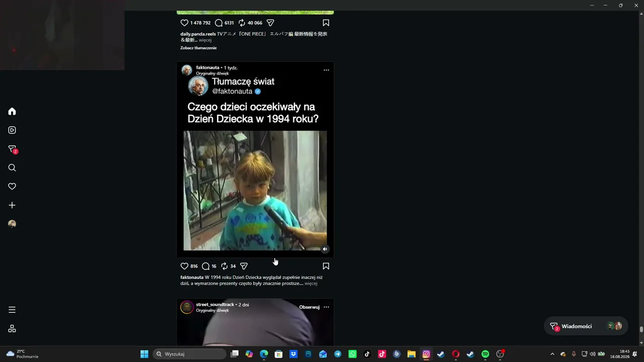Open direct messages icon in sidebar
644x362 pixels.
pos(13,149)
